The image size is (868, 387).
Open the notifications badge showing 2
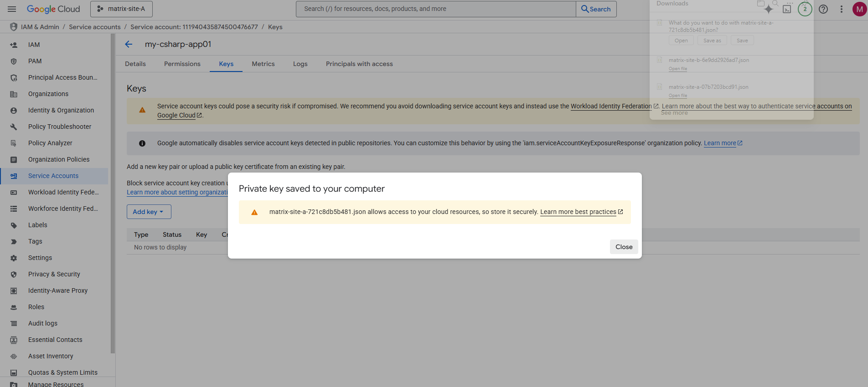click(805, 9)
